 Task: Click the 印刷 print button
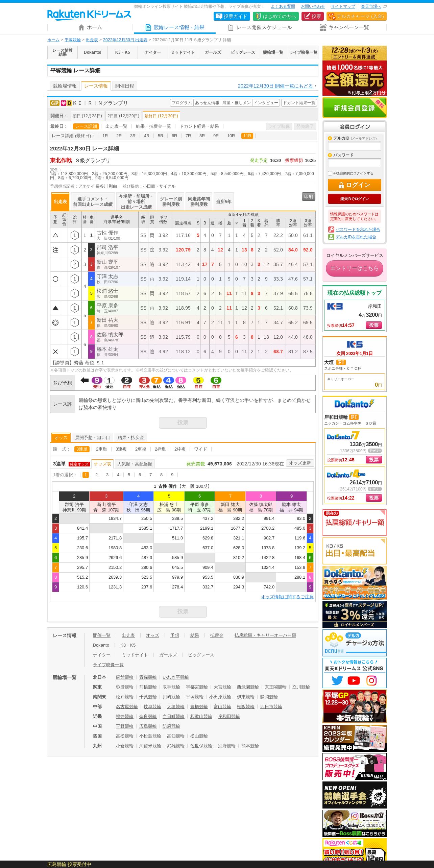click(x=309, y=196)
